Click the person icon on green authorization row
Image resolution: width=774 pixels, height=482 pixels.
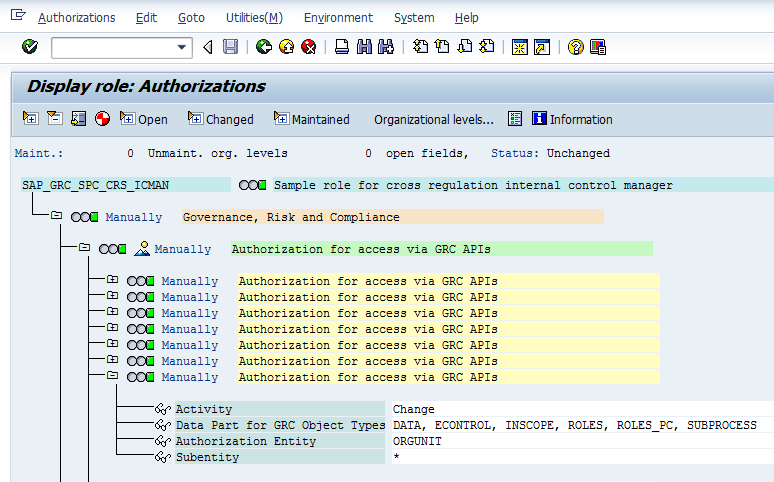click(x=142, y=248)
